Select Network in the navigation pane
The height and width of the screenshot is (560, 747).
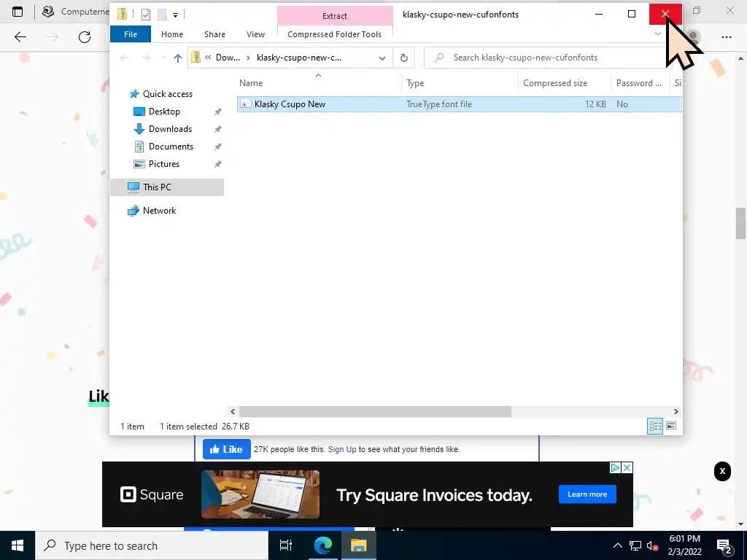tap(159, 211)
